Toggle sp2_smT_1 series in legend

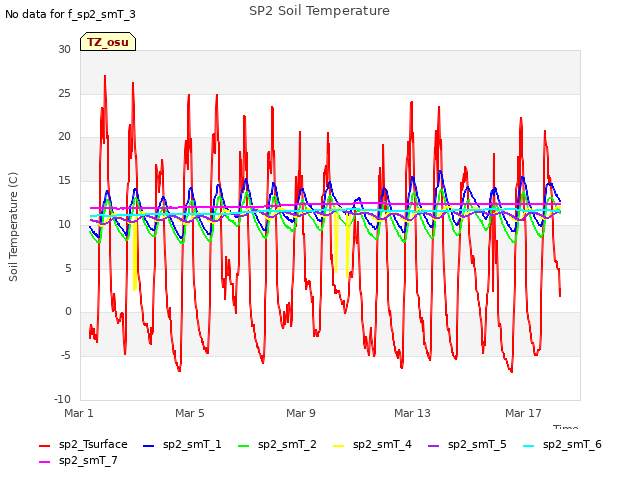coord(182,444)
